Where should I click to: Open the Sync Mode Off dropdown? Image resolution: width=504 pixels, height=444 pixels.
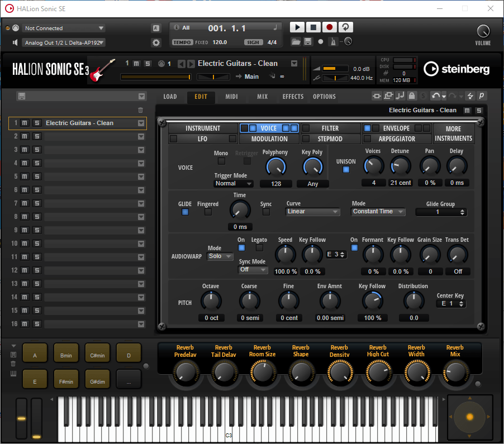[253, 270]
